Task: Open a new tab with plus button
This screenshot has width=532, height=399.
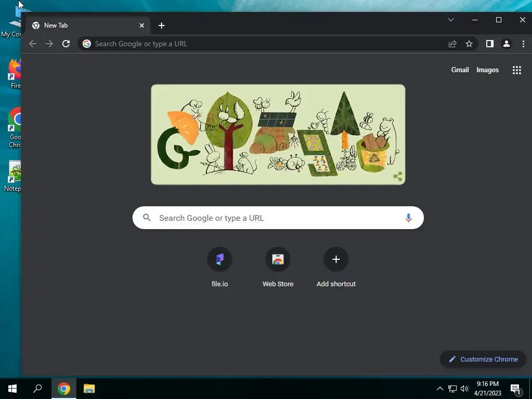Action: (x=162, y=25)
